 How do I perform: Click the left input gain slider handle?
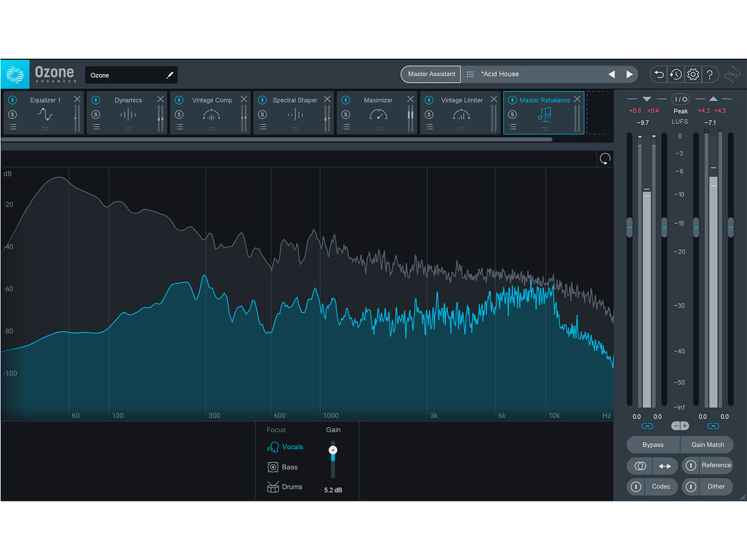(x=629, y=227)
